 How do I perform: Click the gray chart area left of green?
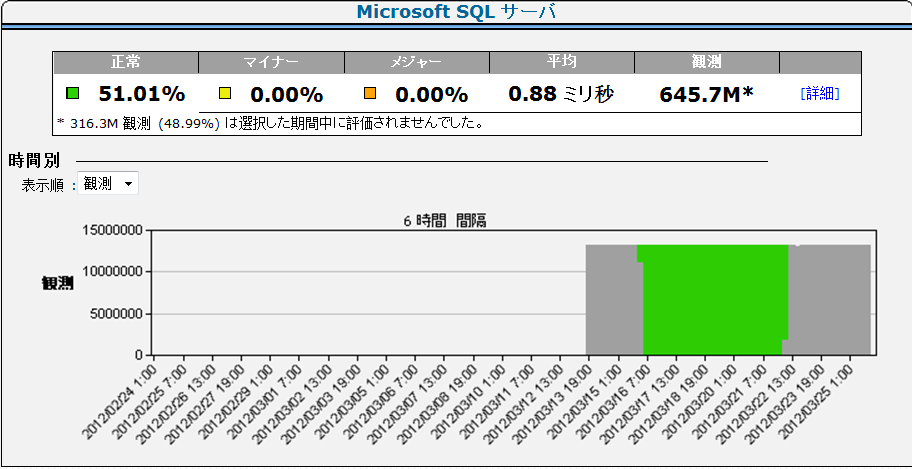[x=610, y=300]
